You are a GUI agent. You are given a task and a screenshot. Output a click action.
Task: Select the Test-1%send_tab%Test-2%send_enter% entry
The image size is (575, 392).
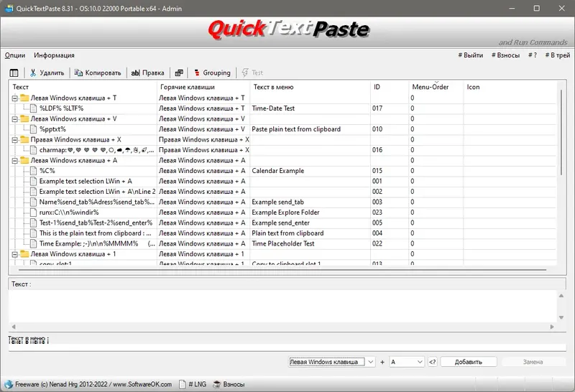(x=96, y=223)
